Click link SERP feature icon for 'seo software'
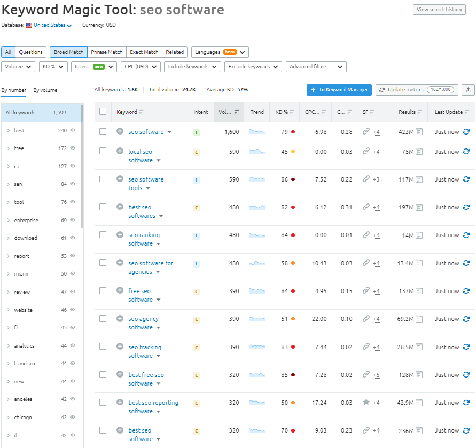476x448 pixels. click(366, 131)
